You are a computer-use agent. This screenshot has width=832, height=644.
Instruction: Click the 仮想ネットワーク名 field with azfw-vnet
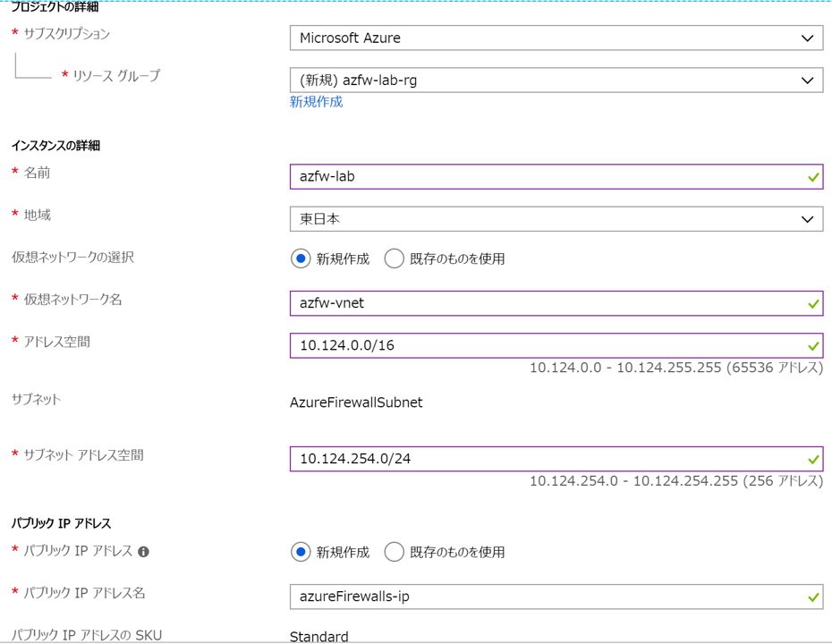(546, 303)
